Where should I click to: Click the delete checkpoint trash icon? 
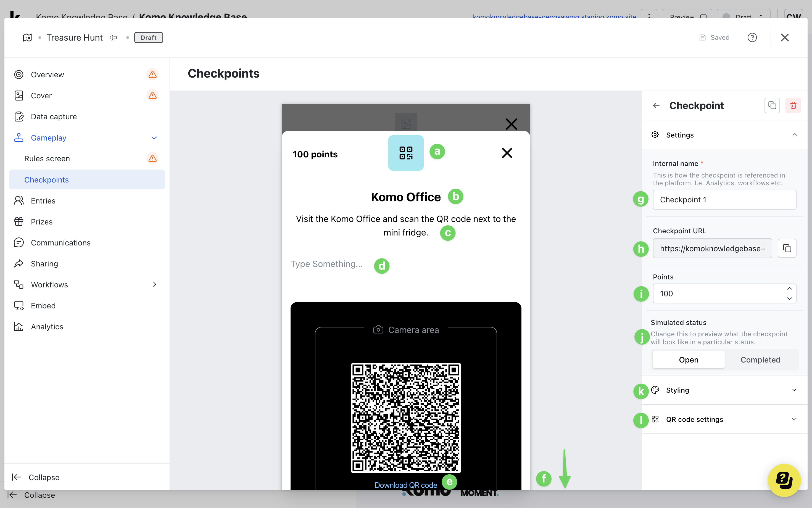tap(793, 105)
